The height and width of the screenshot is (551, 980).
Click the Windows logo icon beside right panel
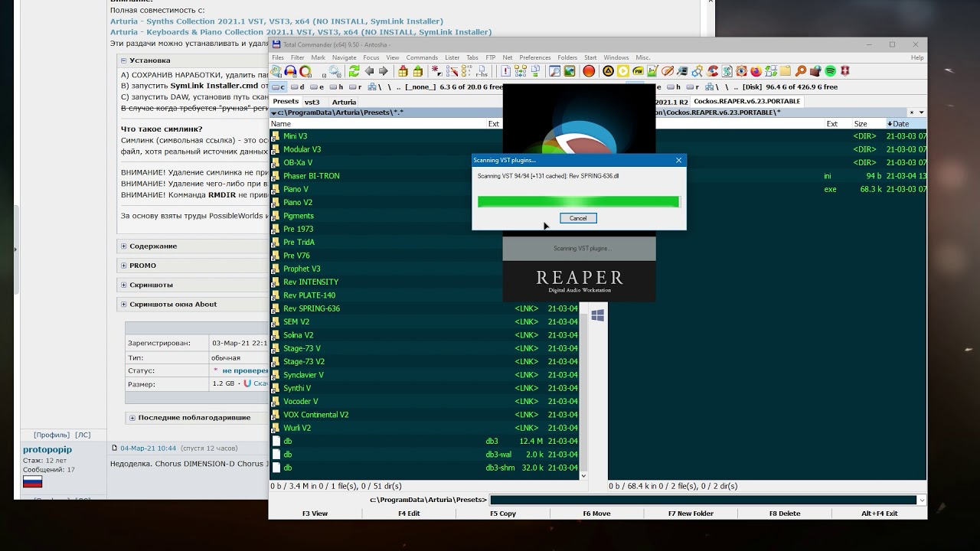(x=598, y=315)
